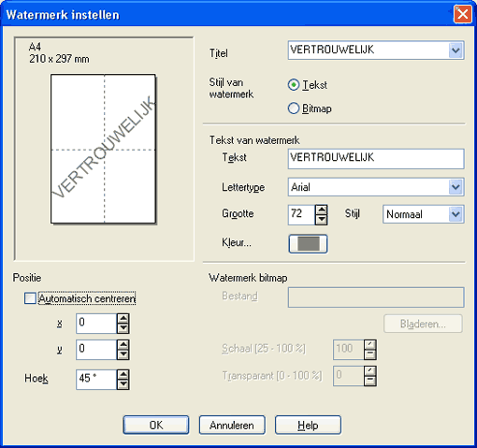Decrease the y position value
Viewport: 477px width, 448px height.
[x=123, y=354]
